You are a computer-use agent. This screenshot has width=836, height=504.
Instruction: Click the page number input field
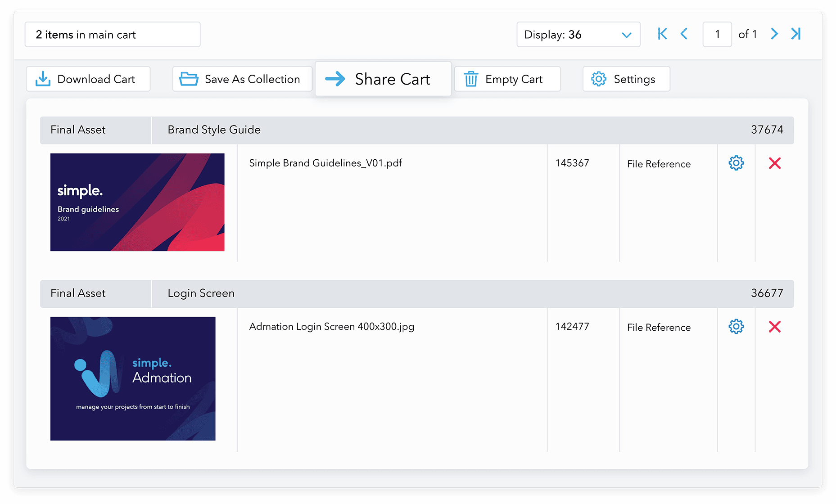click(x=717, y=35)
